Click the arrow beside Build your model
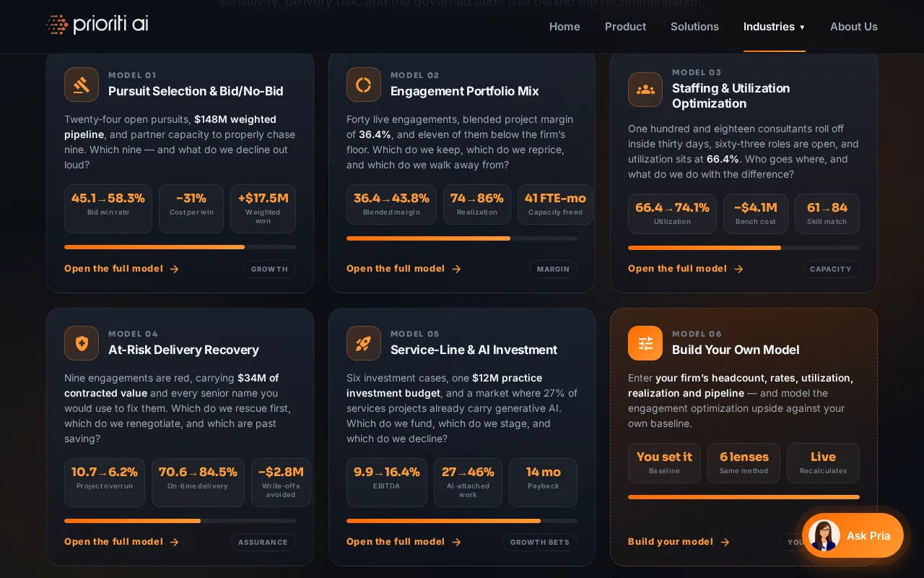This screenshot has width=924, height=578. point(725,542)
